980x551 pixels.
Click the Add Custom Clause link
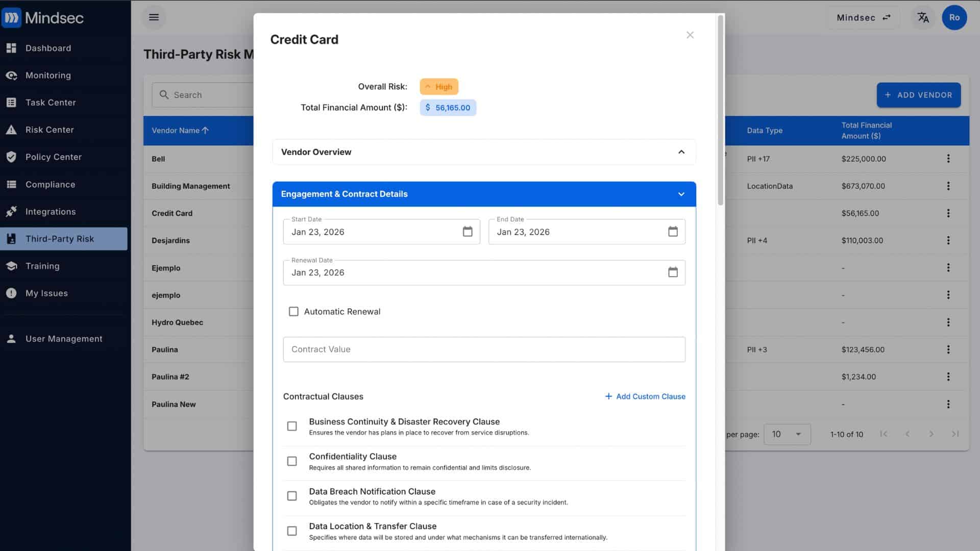click(645, 396)
